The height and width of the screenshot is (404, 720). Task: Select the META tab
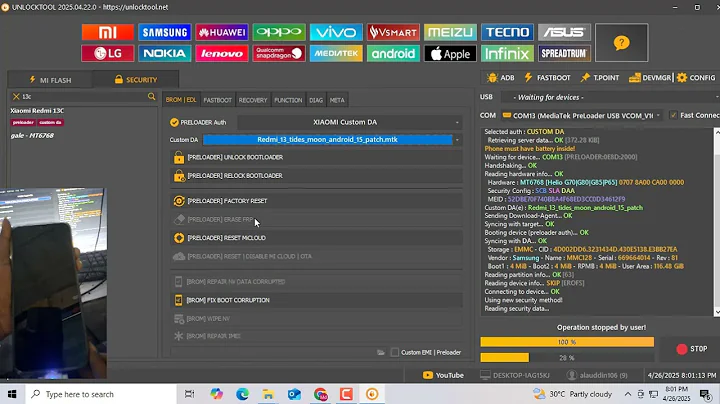click(x=337, y=100)
